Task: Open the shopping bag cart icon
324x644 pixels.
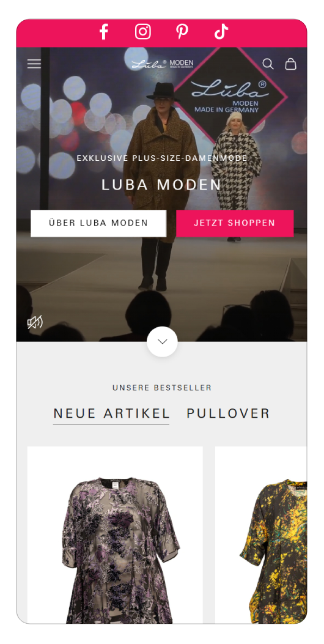Action: [x=291, y=64]
